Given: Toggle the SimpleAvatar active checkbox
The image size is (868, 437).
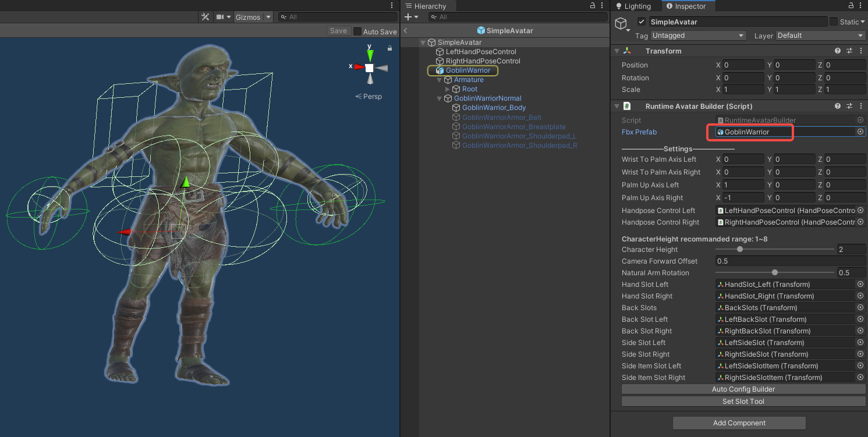Looking at the screenshot, I should [x=642, y=22].
